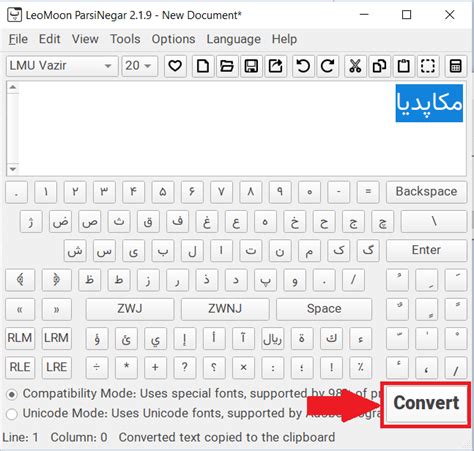This screenshot has width=474, height=451.
Task: Click the text area scrollbar down arrow
Action: [13, 169]
